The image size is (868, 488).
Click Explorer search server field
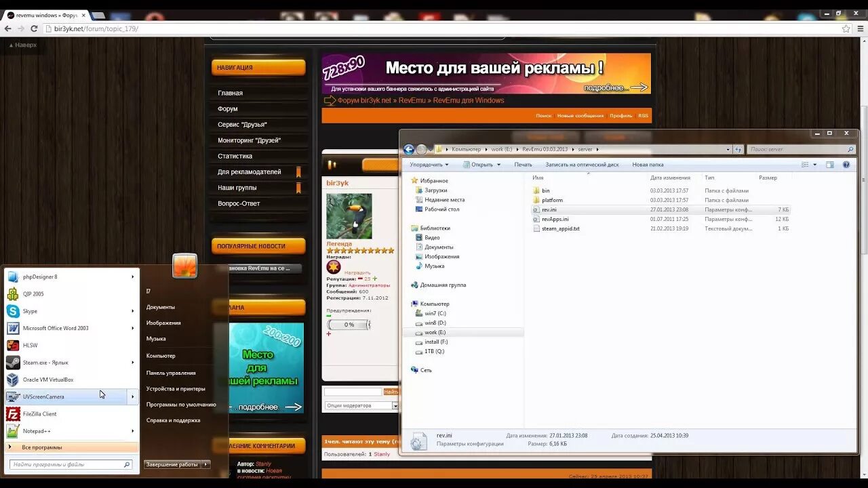point(801,149)
